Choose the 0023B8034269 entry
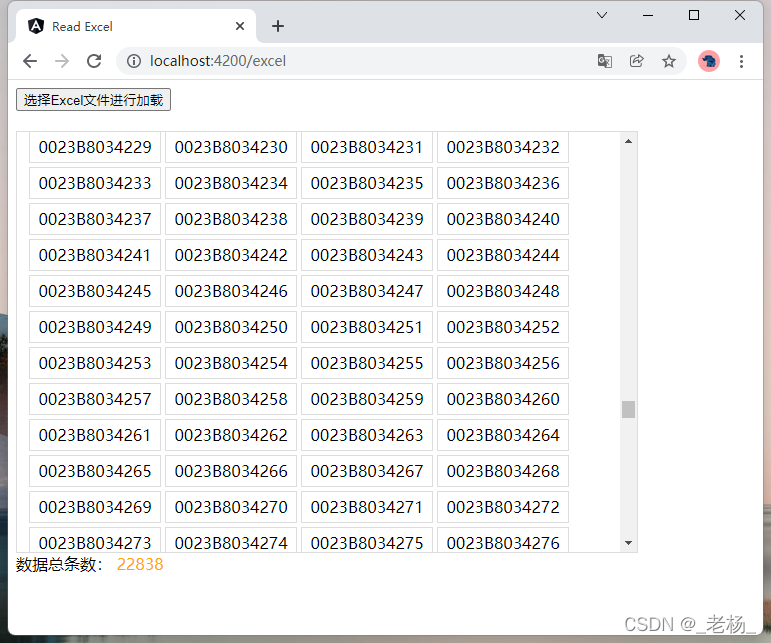The width and height of the screenshot is (771, 643). pyautogui.click(x=95, y=507)
